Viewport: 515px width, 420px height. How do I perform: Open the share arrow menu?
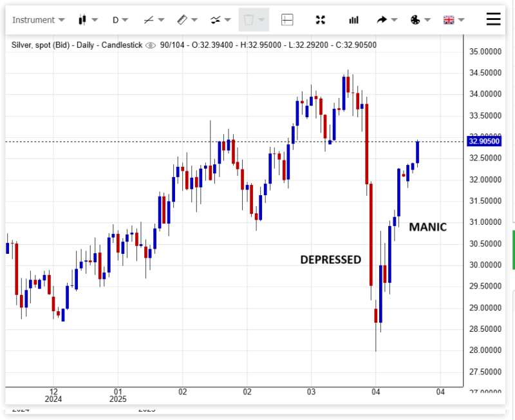386,20
